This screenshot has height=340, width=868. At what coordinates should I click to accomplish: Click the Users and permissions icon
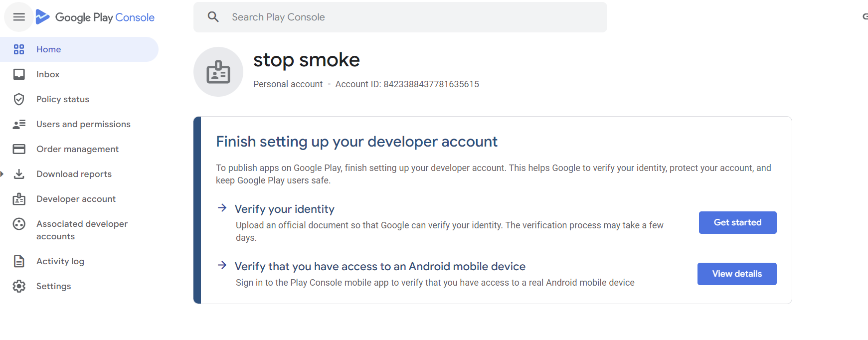coord(19,124)
